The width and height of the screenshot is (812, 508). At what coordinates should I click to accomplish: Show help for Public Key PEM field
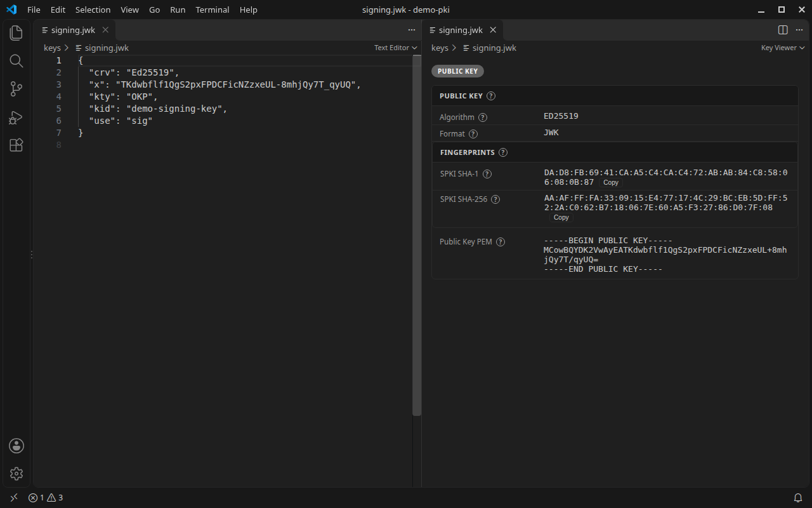pos(501,242)
